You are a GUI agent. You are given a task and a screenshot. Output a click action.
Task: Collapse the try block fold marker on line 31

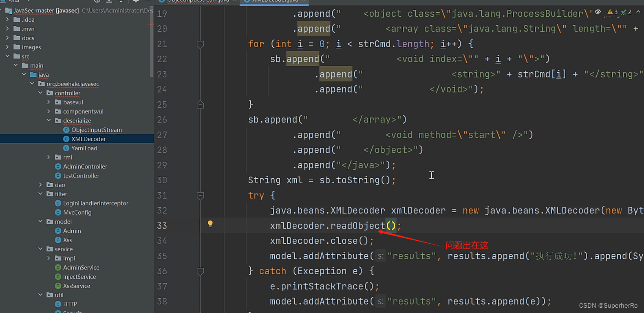[200, 195]
